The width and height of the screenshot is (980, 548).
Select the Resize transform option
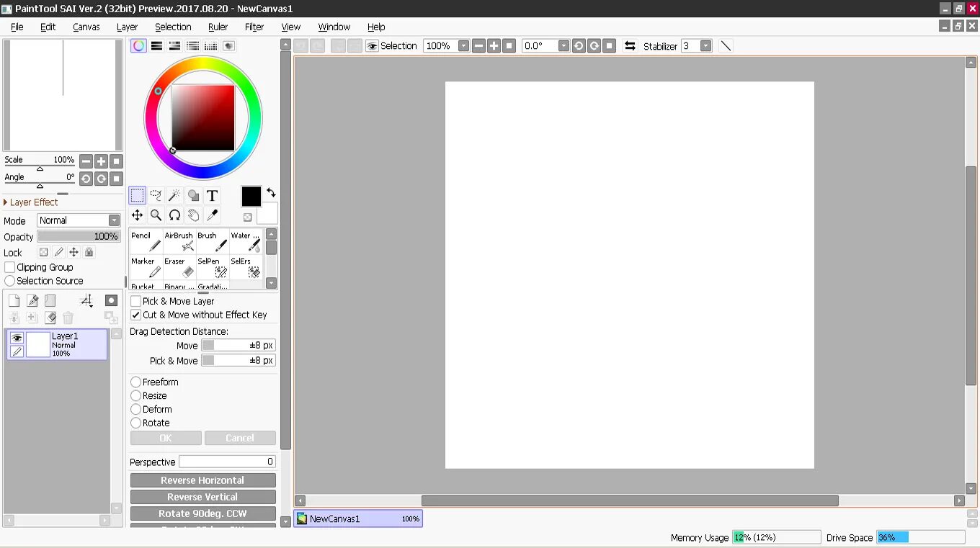tap(135, 396)
